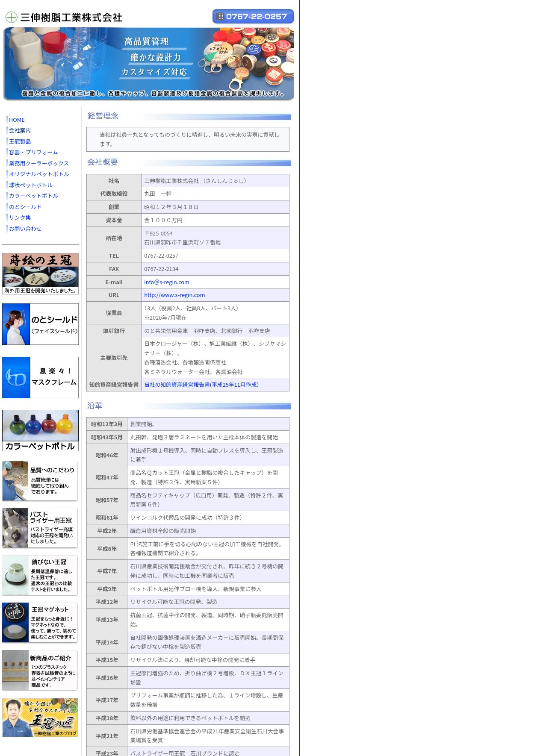
Task: Open the 王冠マグネット banner
Action: tap(40, 623)
